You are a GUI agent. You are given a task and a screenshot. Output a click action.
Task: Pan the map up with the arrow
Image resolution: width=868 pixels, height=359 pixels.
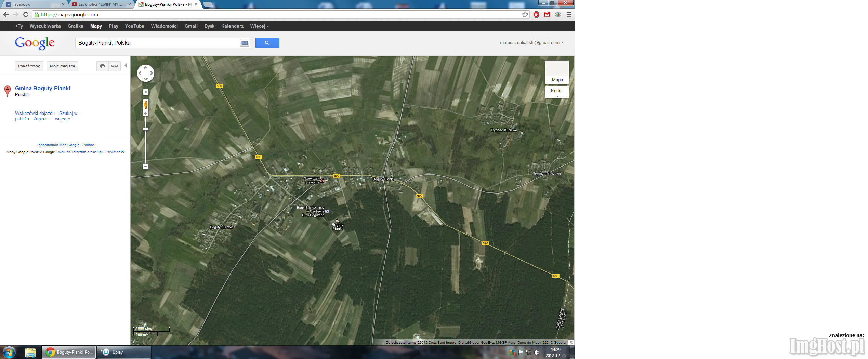(146, 67)
